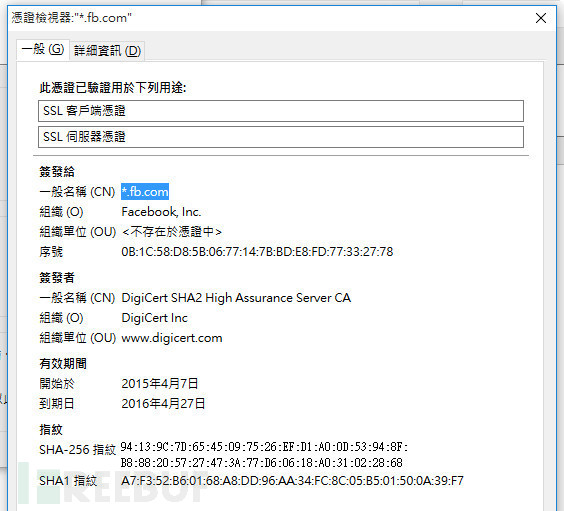Click the highlighted *.fb.com common name

145,192
